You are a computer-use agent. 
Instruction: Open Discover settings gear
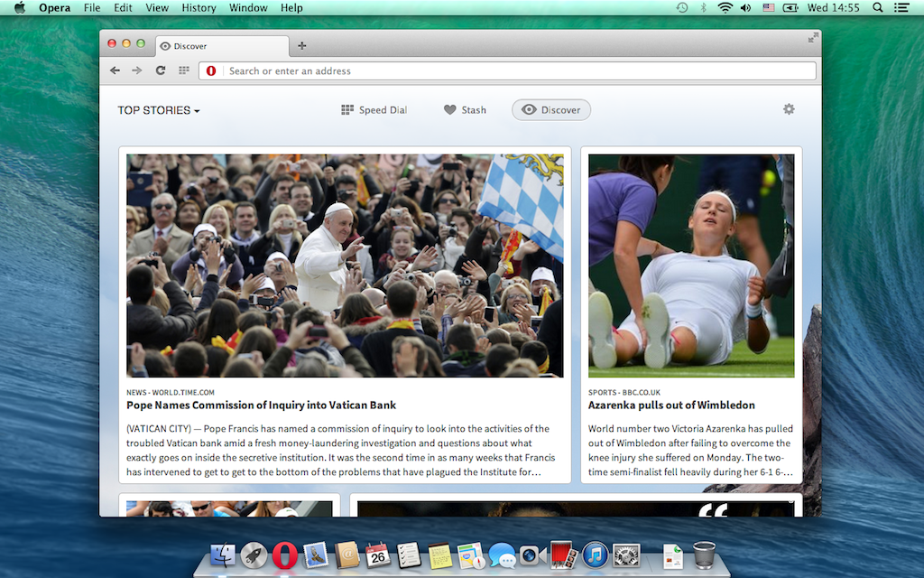click(x=789, y=109)
